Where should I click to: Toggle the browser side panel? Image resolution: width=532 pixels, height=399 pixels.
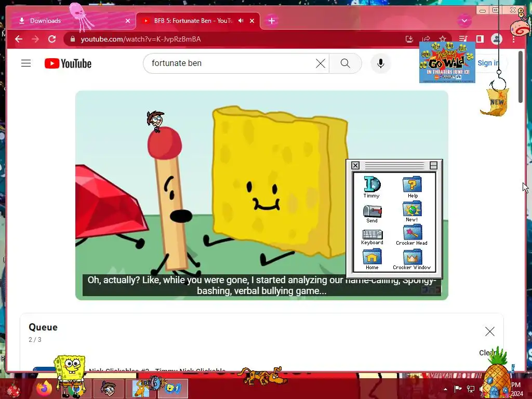480,39
